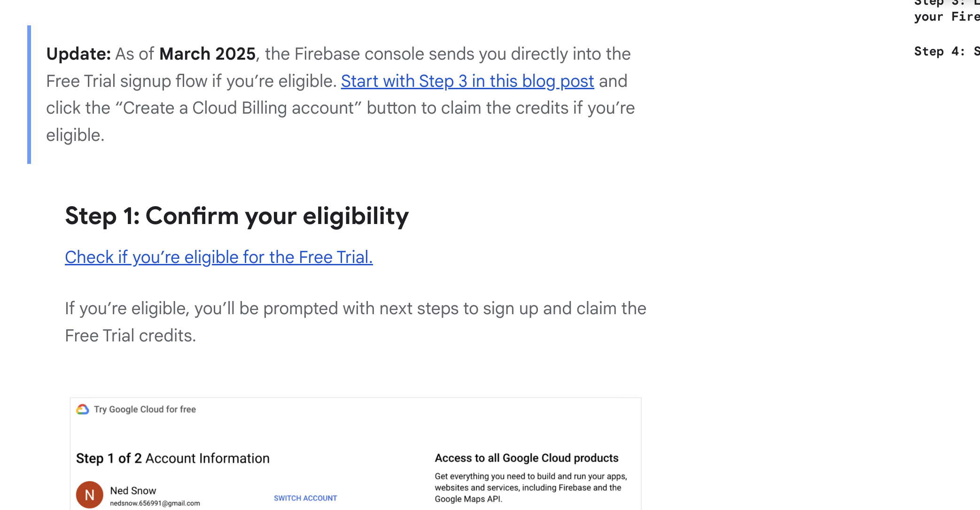Screen dimensions: 980x510
Task: Click the Ned Snow account name
Action: (133, 491)
